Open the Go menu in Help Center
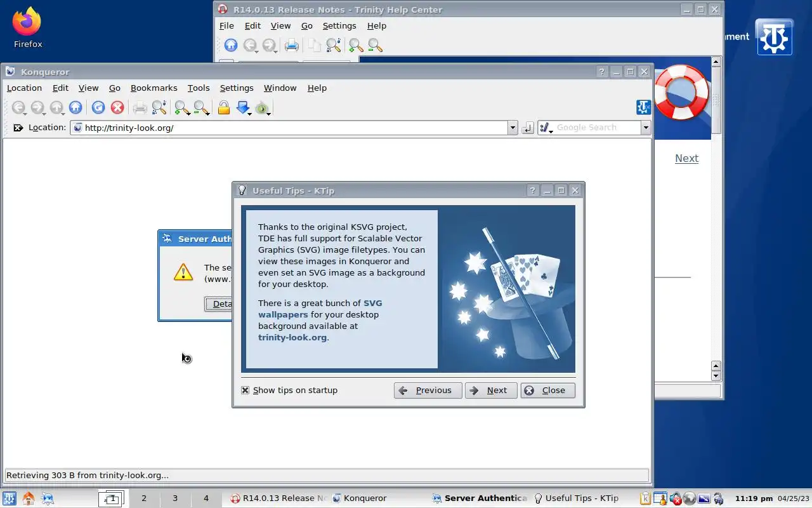 coord(307,25)
